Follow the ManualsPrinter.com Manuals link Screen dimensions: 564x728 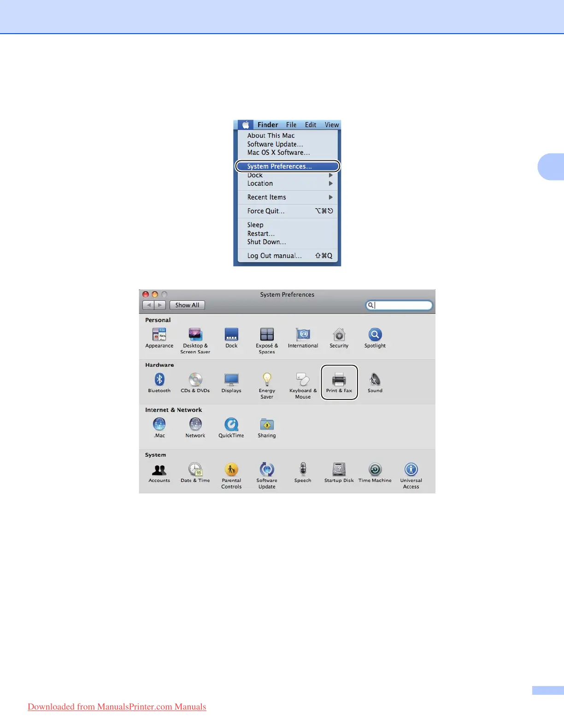click(x=117, y=707)
